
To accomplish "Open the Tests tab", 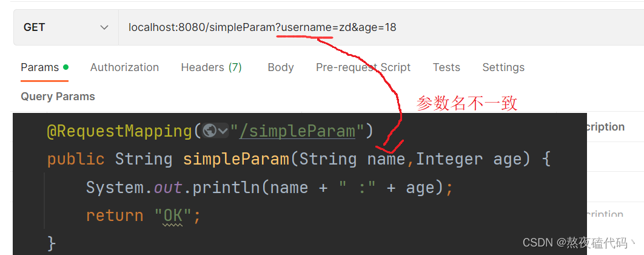I will [446, 67].
